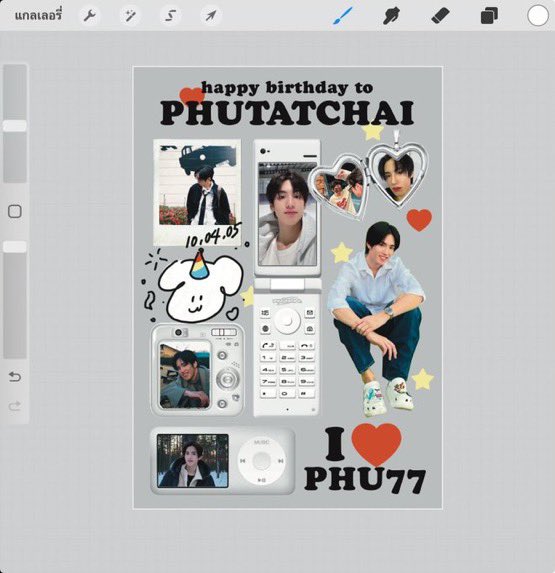Screen dimensions: 555x573
Task: Select the Smudge tool
Action: pos(391,16)
